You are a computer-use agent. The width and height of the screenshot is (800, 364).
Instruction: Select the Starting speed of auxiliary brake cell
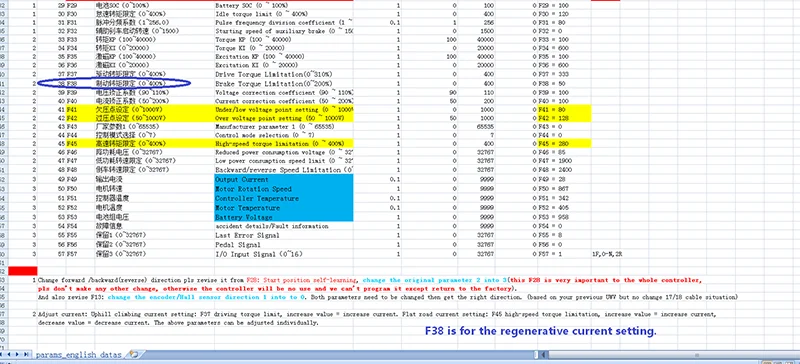283,31
